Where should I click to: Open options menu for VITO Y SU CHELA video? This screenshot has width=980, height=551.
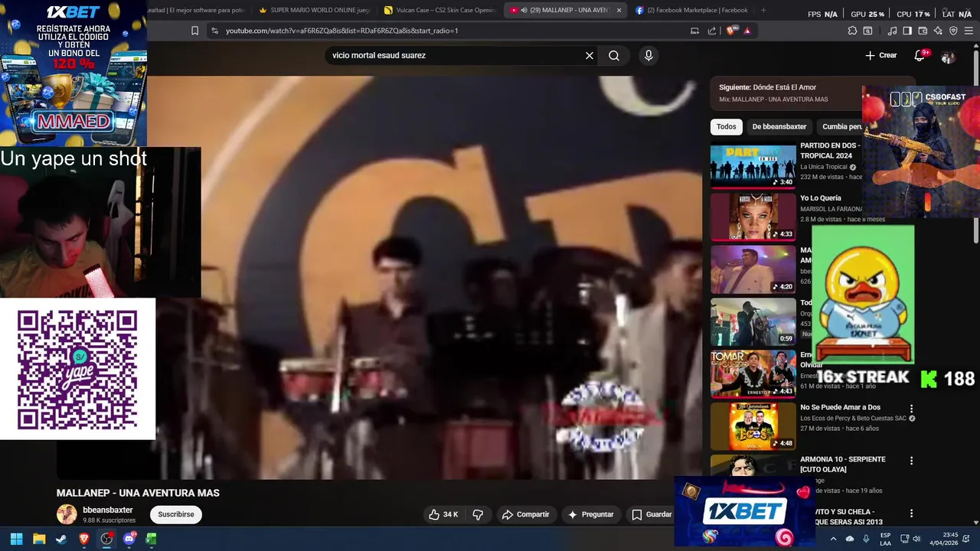[x=911, y=514]
